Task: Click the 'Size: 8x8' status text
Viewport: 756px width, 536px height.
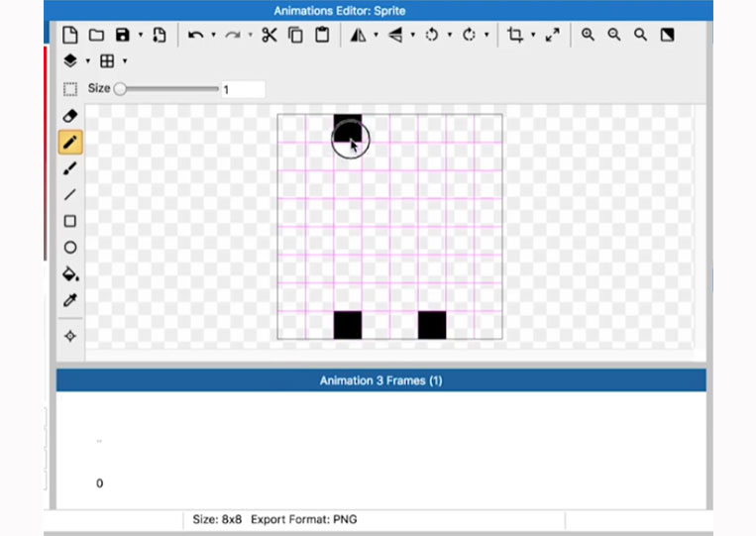Action: click(x=217, y=519)
